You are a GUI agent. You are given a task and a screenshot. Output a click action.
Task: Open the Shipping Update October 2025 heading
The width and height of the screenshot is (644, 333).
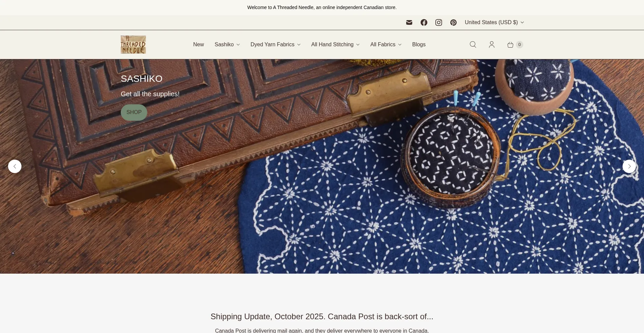(322, 317)
